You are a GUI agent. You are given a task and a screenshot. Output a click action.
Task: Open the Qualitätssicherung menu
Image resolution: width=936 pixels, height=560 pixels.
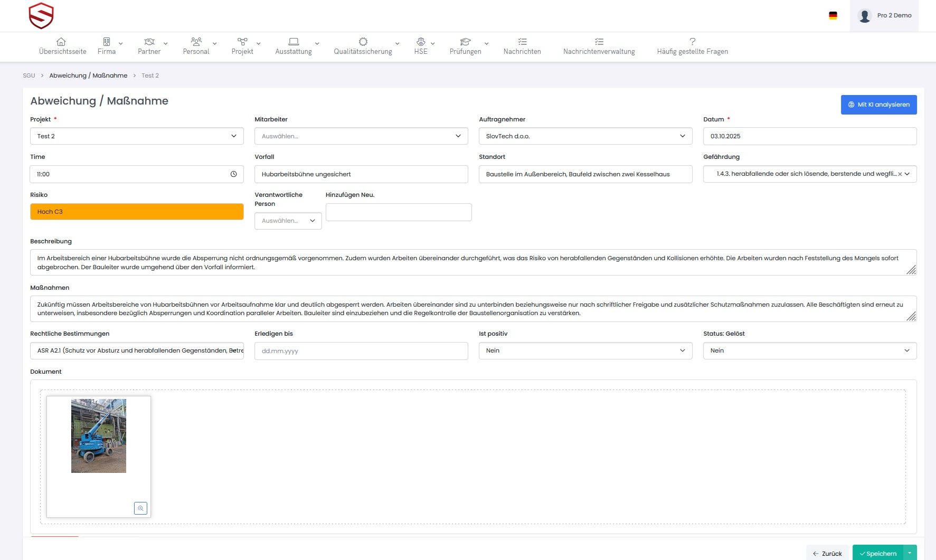pyautogui.click(x=363, y=46)
